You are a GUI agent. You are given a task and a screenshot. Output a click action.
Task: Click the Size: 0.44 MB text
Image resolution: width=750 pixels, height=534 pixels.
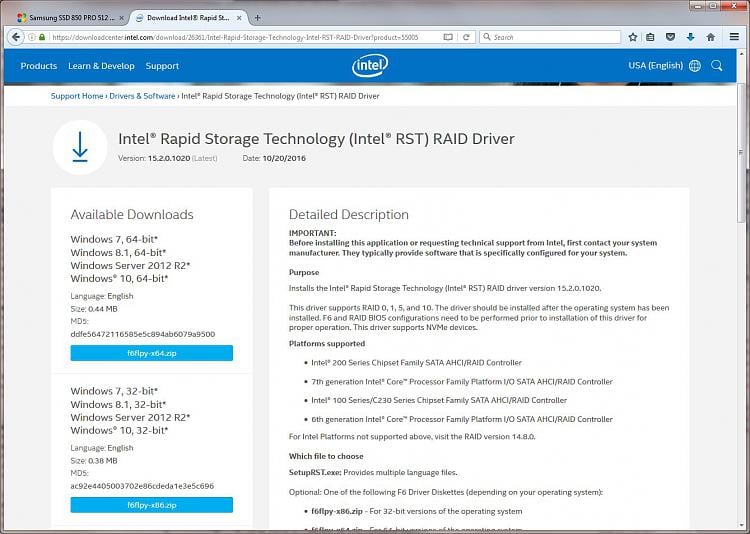pyautogui.click(x=94, y=309)
